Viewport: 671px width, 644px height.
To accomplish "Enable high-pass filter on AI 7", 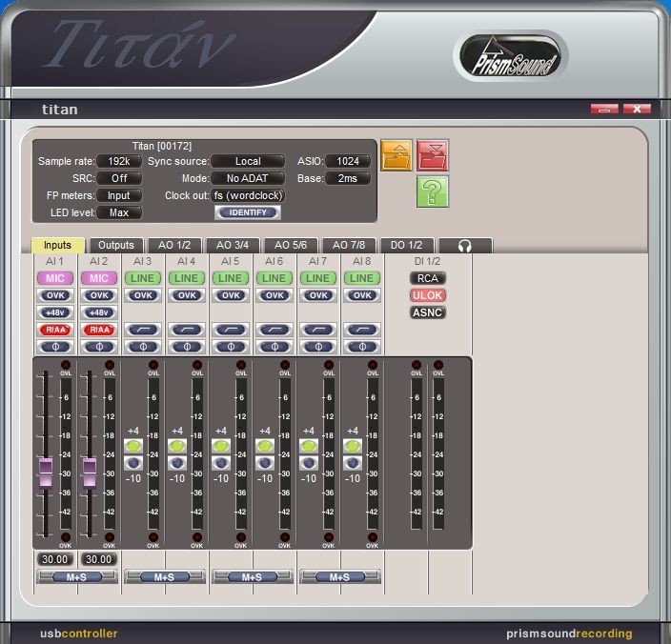I will pyautogui.click(x=318, y=330).
